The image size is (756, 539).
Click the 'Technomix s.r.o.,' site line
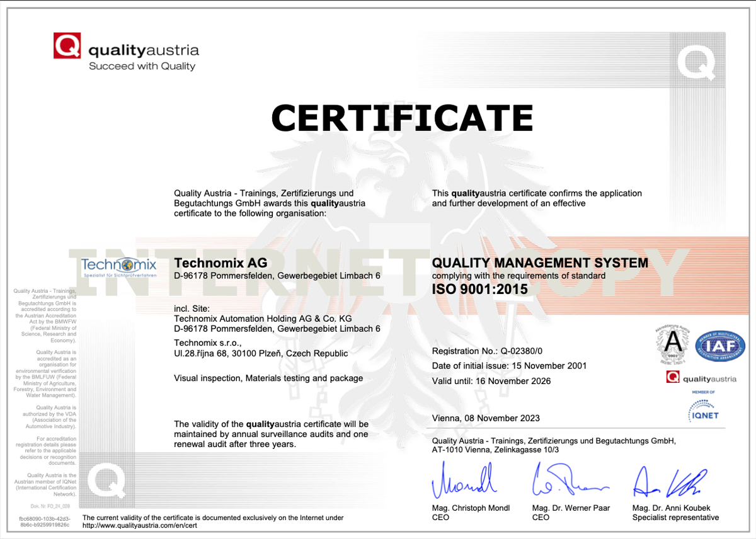coord(207,342)
